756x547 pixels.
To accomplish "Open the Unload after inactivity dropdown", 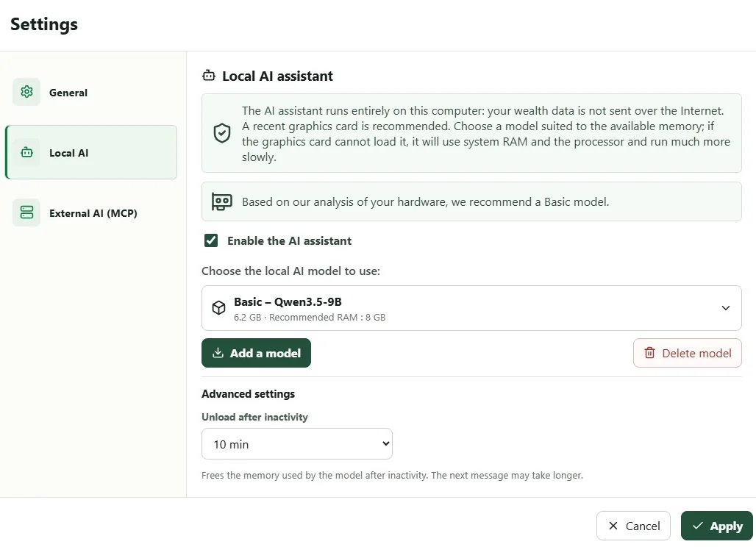I will pyautogui.click(x=297, y=444).
